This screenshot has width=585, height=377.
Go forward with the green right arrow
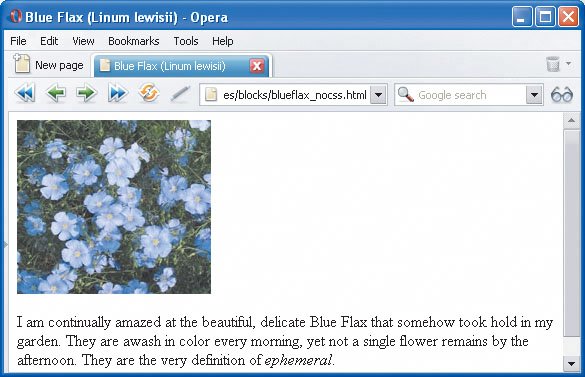(x=87, y=93)
